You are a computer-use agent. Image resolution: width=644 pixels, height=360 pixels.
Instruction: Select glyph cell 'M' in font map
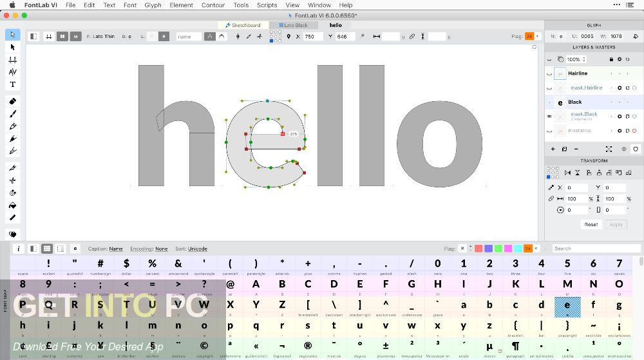(567, 286)
